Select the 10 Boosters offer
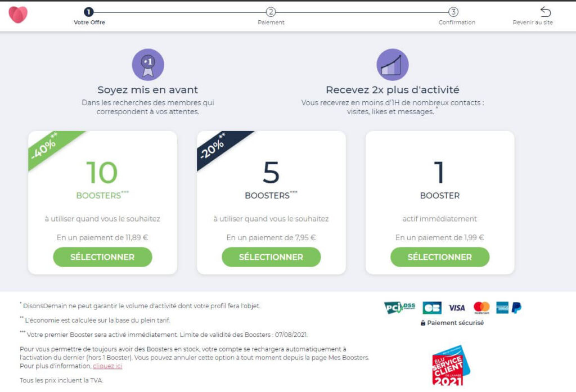Viewport: 576px width, 392px height. (102, 257)
